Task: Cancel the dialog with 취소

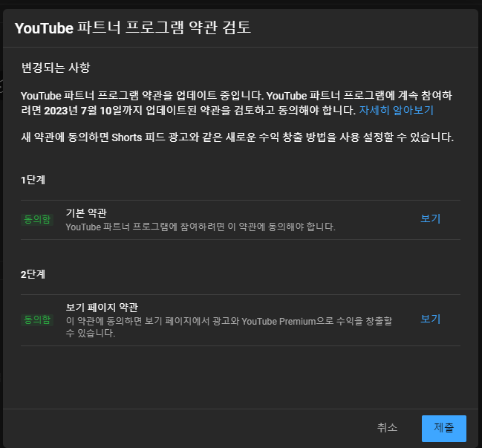Action: coord(387,428)
